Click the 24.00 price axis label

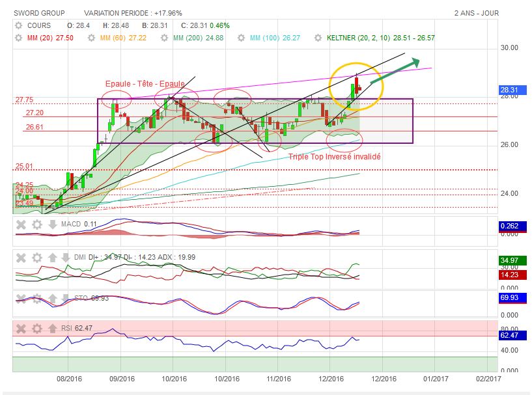[509, 194]
